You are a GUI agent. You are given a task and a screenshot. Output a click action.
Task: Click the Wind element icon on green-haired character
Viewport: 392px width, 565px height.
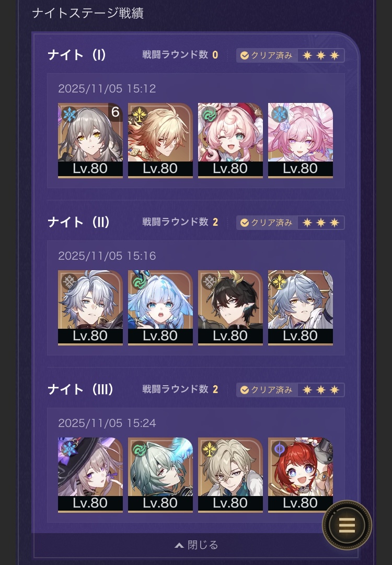pos(139,448)
